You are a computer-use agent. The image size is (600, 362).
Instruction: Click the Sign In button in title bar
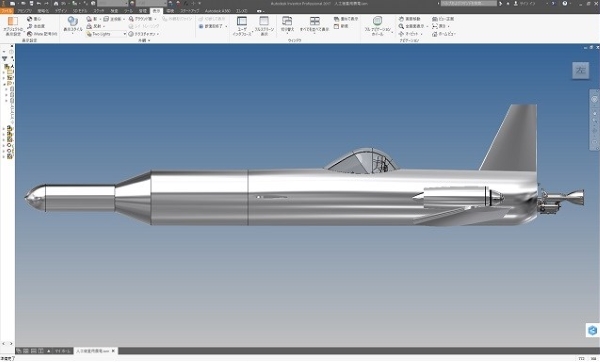tap(524, 3)
